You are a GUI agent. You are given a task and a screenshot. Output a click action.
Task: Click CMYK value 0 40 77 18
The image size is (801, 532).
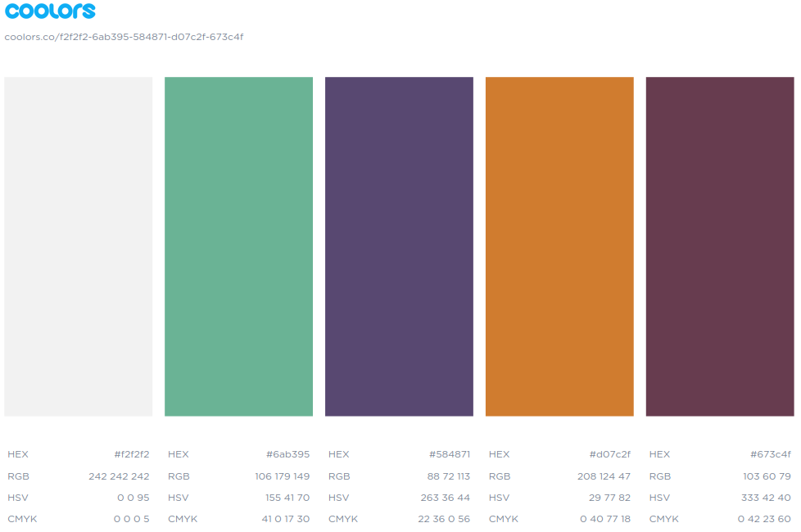coord(605,519)
